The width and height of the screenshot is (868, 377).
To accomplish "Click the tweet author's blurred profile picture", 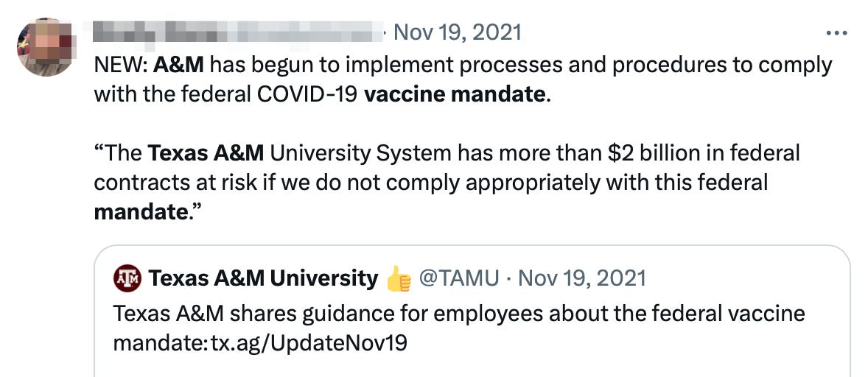I will coord(44,48).
